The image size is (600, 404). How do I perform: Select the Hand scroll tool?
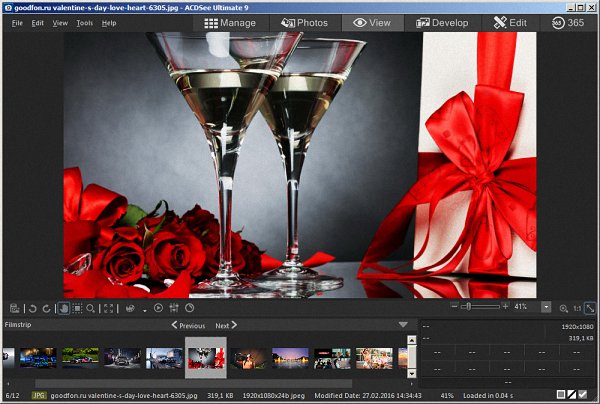pos(63,308)
